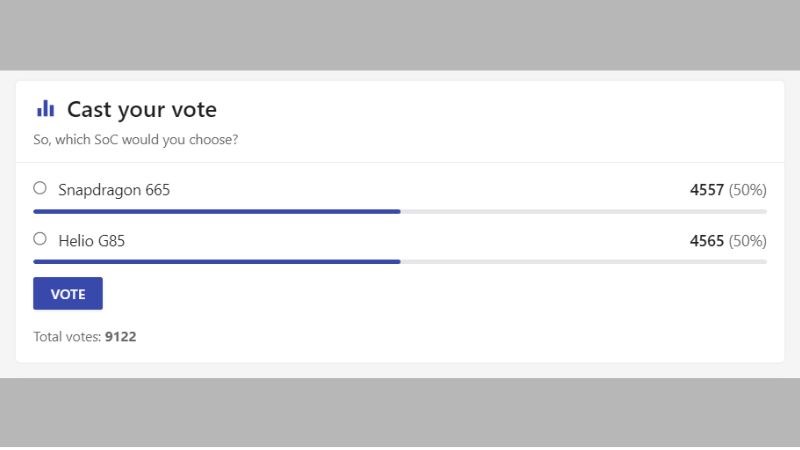Click the "Total votes" label
Screen dimensions: 800x450
pyautogui.click(x=67, y=337)
